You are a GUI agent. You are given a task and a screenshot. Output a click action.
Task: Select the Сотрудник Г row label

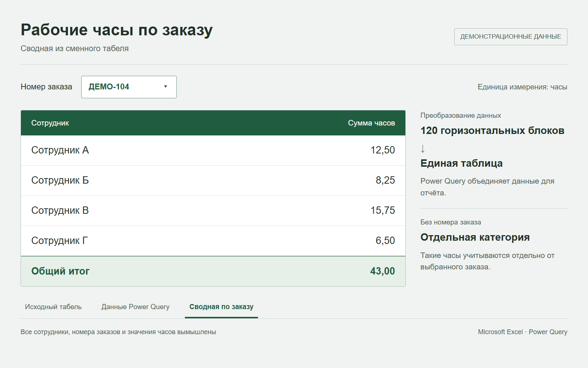point(60,241)
